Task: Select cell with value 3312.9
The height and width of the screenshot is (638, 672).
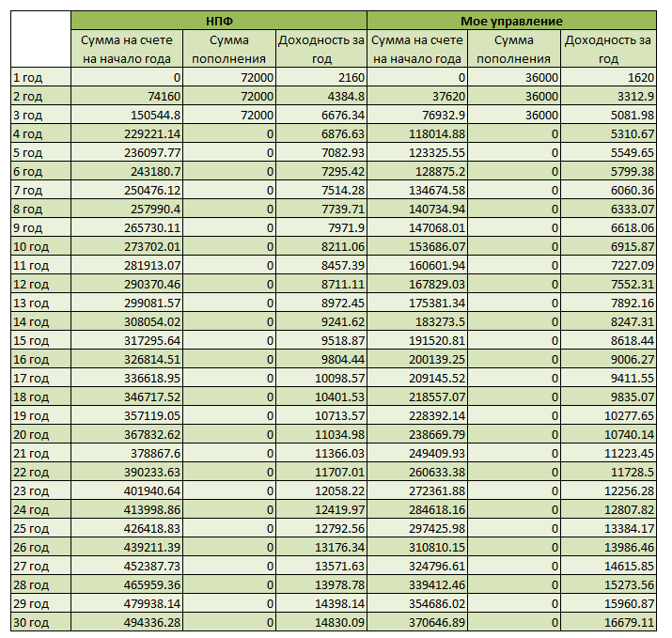Action: point(609,96)
